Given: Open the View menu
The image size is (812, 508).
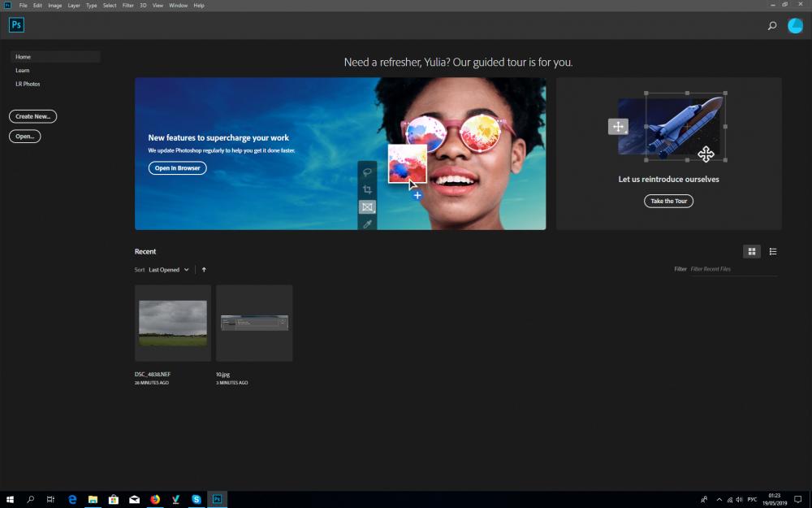Looking at the screenshot, I should point(158,5).
